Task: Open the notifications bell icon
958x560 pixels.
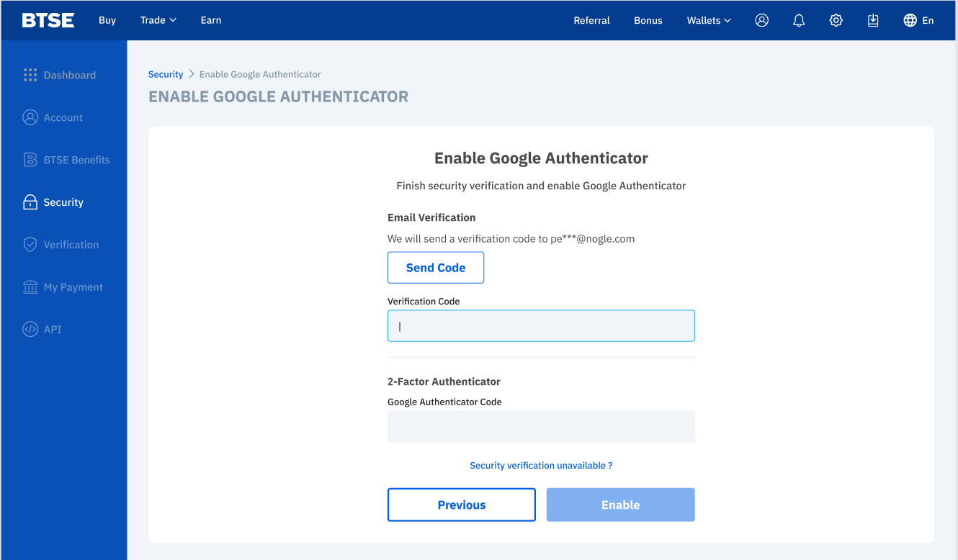Action: pyautogui.click(x=799, y=20)
